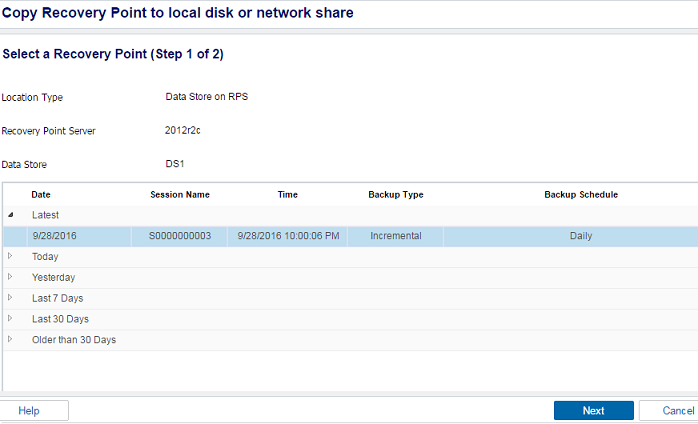Click the Backup Type column header
Image resolution: width=698 pixels, height=424 pixels.
point(396,195)
